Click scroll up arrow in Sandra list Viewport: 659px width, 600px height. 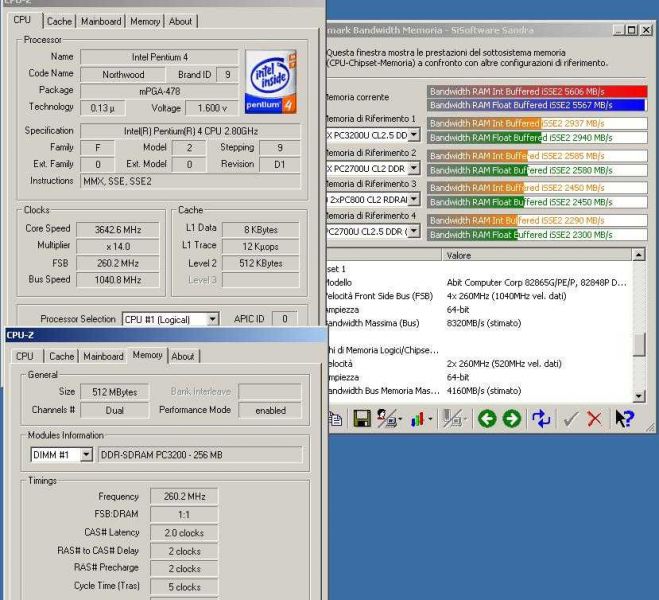pyautogui.click(x=638, y=255)
